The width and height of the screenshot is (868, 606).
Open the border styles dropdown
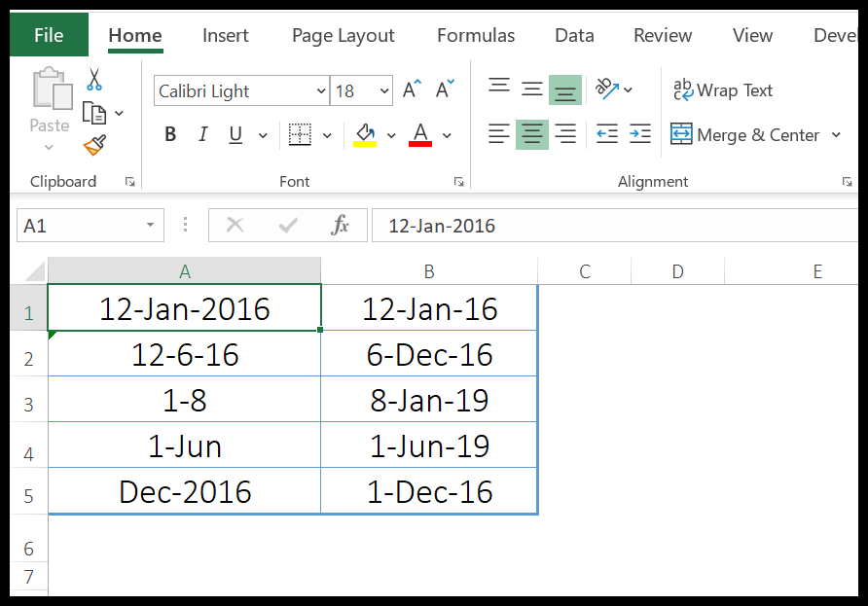[x=326, y=134]
